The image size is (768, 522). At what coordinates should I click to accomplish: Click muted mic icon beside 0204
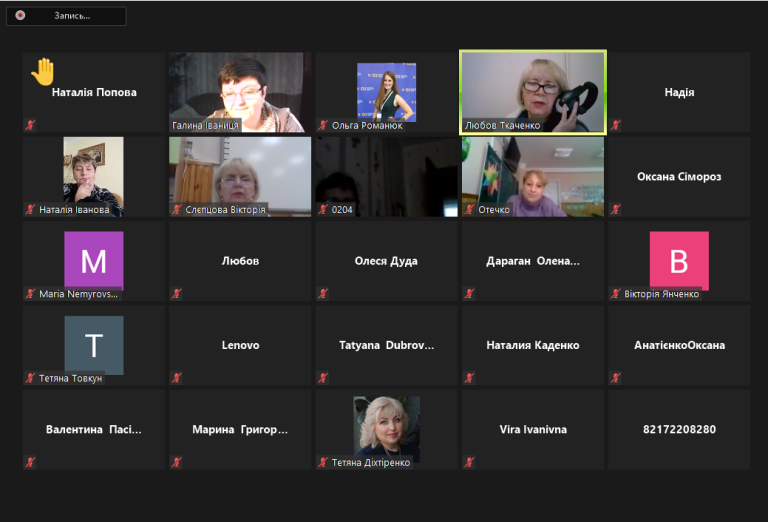(x=323, y=210)
